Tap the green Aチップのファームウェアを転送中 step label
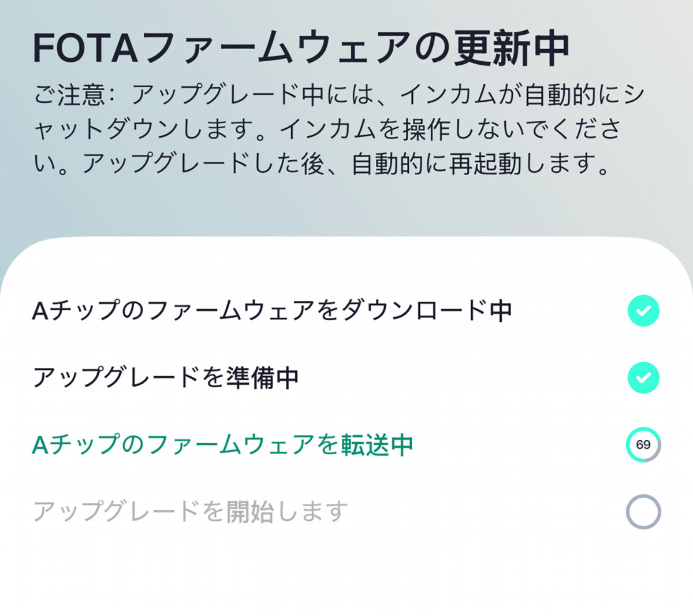 point(223,445)
